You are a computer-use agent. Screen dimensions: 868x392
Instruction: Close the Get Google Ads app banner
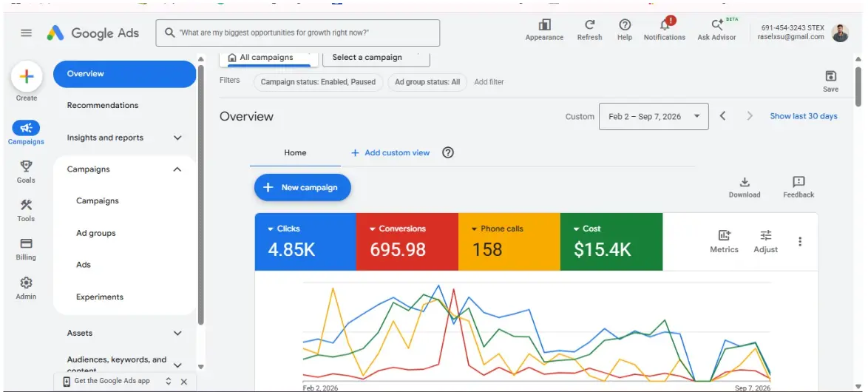[184, 382]
